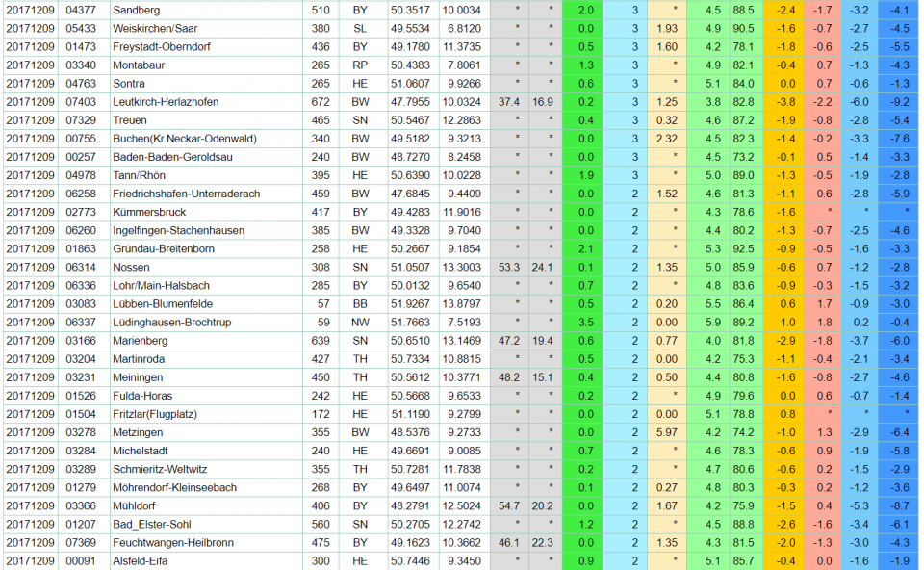The width and height of the screenshot is (924, 570).
Task: Select the 54.7 value in Mühldorf row
Action: (509, 505)
